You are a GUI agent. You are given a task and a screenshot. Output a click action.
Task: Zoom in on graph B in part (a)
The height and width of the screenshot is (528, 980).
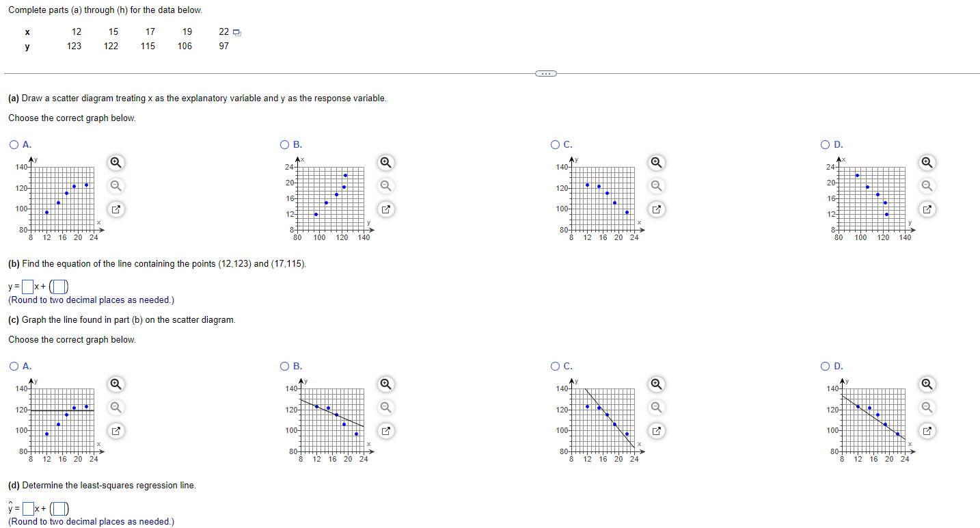pos(385,163)
